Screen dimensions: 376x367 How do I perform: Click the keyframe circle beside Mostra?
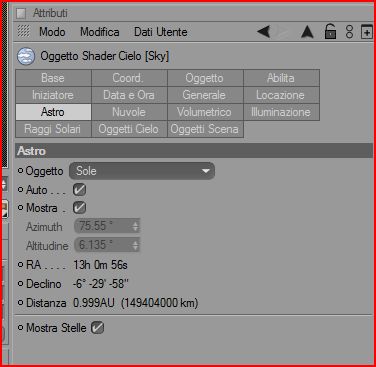point(20,208)
